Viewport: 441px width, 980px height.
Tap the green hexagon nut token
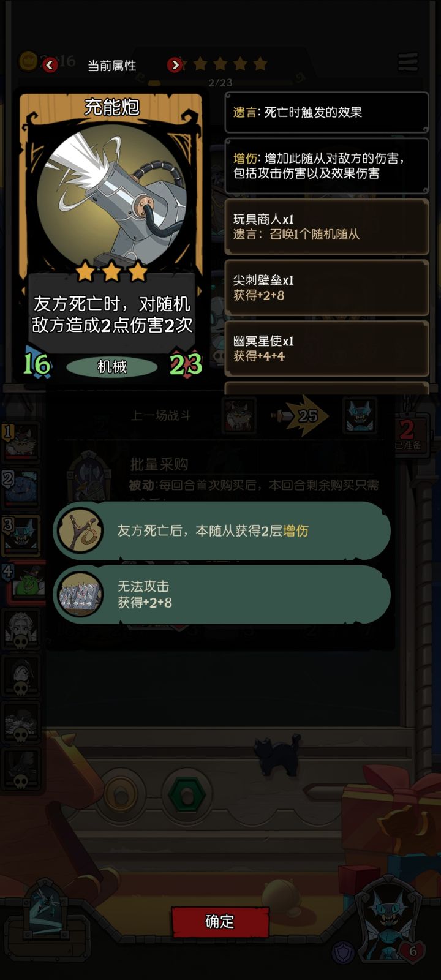tap(187, 795)
